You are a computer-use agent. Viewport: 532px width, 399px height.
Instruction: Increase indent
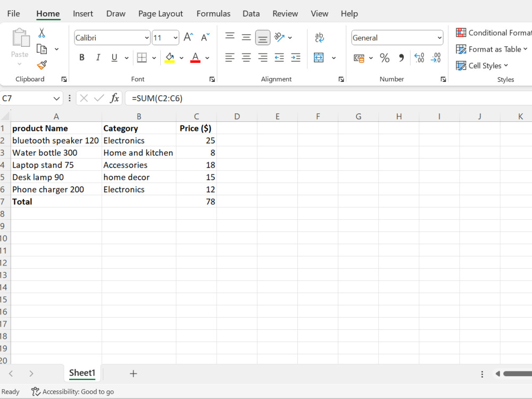(x=295, y=57)
